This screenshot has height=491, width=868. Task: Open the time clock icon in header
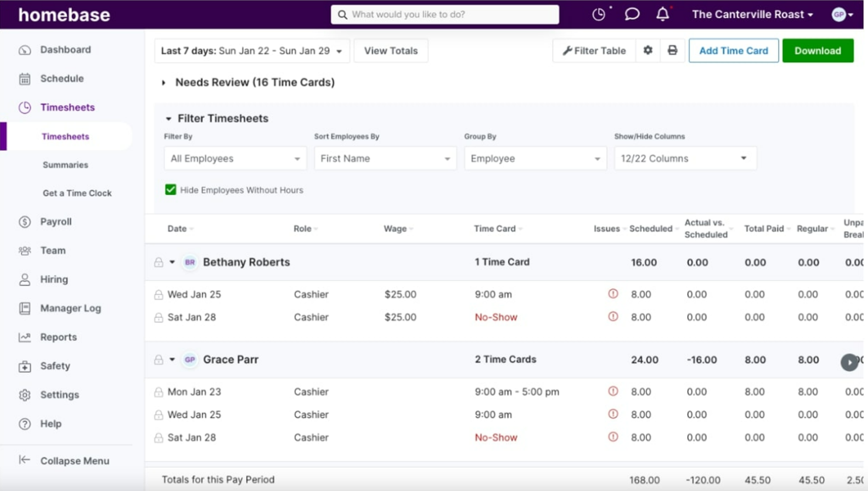pyautogui.click(x=599, y=15)
